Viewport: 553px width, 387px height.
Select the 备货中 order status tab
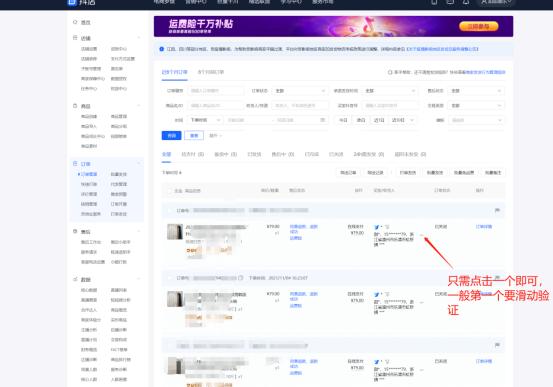[225, 154]
